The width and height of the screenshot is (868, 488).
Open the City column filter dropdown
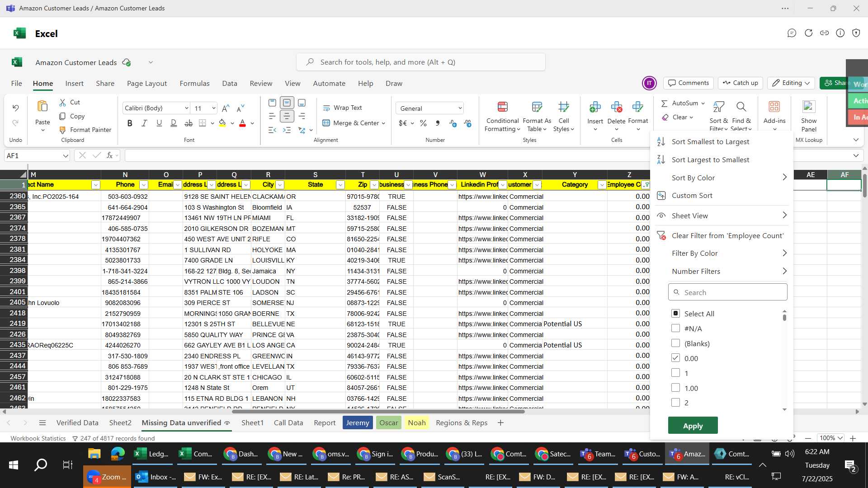click(x=280, y=185)
